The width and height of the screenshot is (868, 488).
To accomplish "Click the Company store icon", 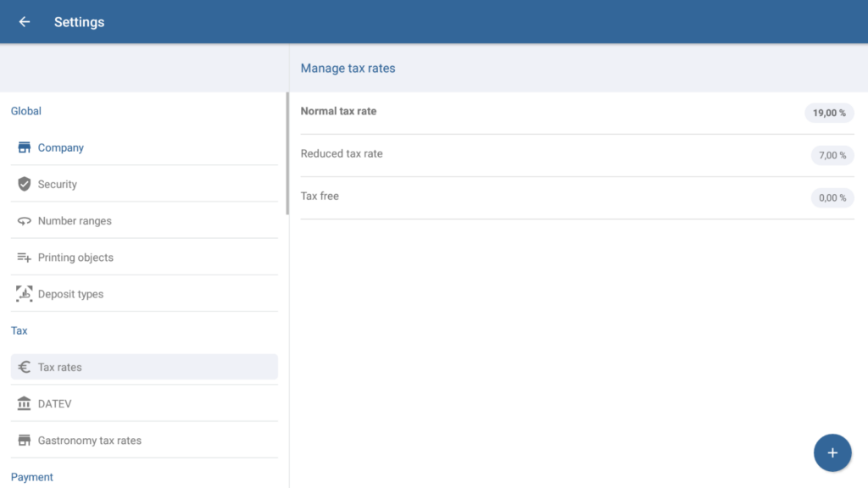I will click(x=25, y=147).
